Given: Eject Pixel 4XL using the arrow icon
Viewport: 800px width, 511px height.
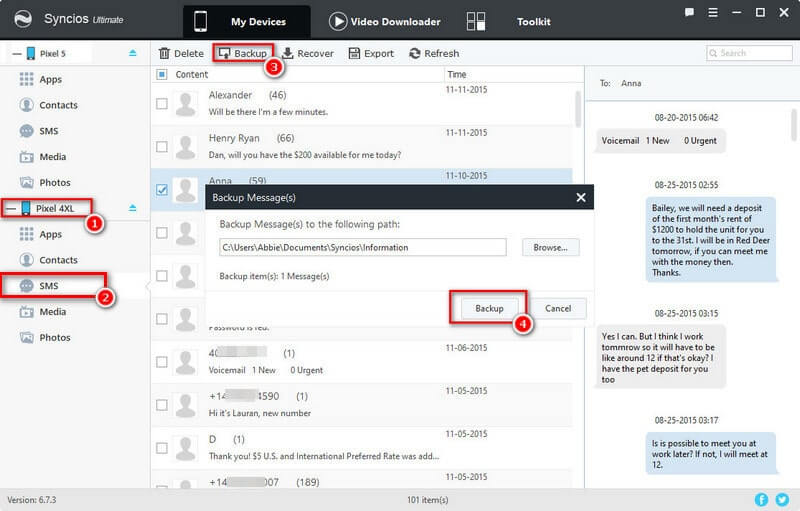Looking at the screenshot, I should [133, 208].
